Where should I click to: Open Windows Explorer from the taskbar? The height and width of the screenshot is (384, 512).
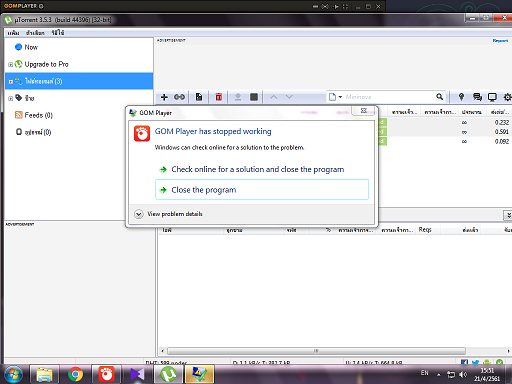[45, 374]
